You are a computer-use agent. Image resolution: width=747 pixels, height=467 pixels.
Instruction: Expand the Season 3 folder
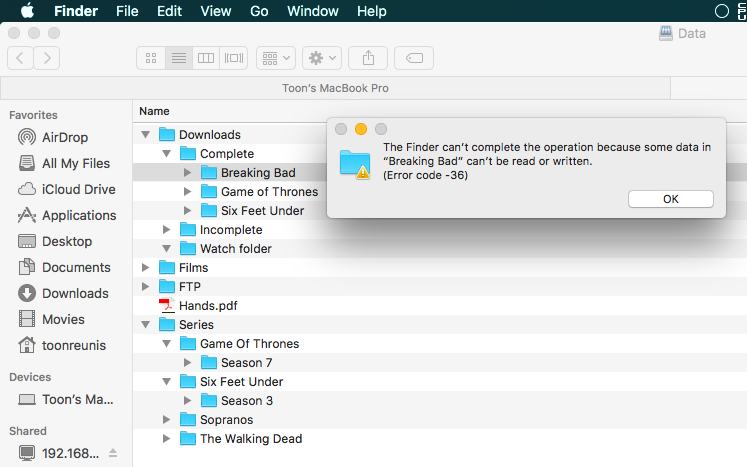click(x=188, y=401)
